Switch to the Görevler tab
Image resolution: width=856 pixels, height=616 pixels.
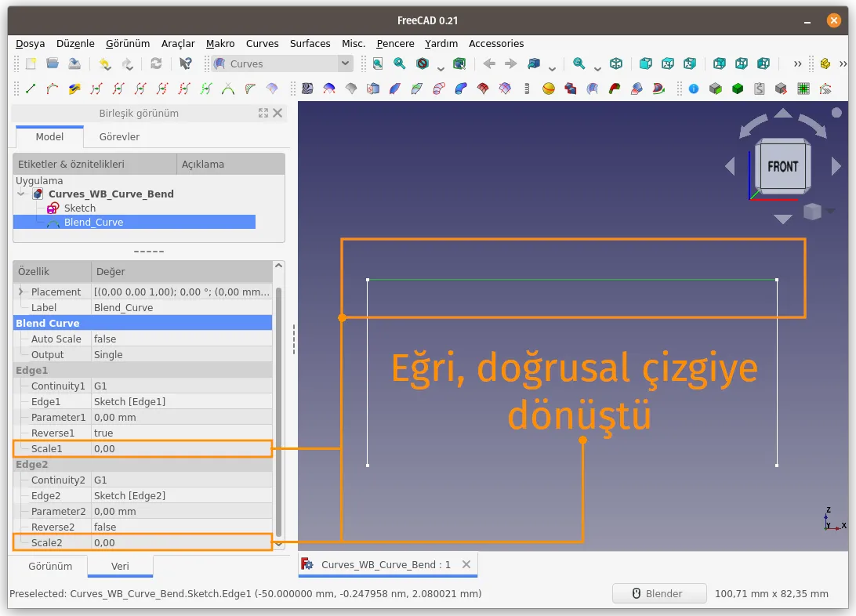tap(119, 137)
